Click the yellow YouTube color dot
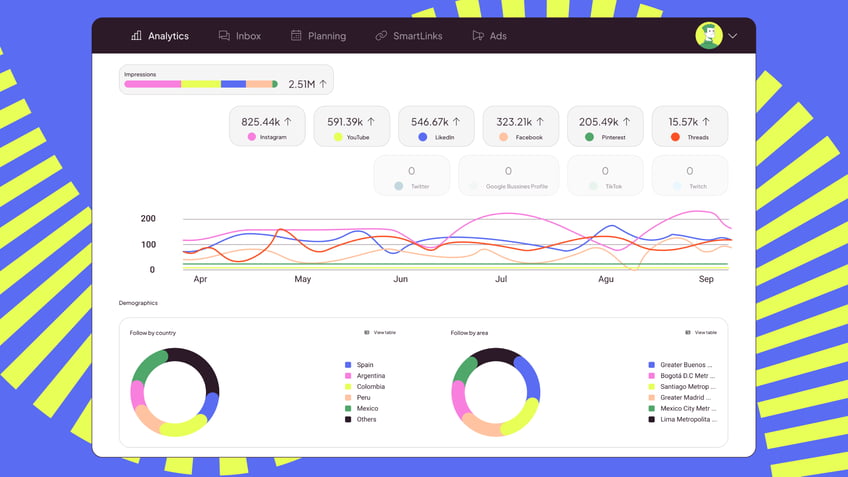The image size is (848, 477). (x=338, y=137)
